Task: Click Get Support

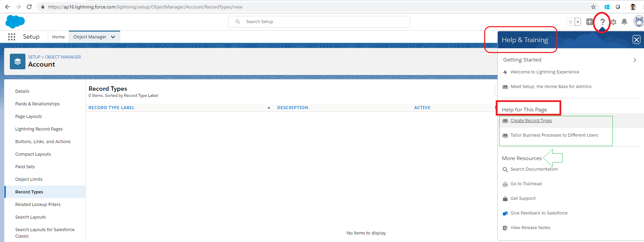Action: pos(523,198)
